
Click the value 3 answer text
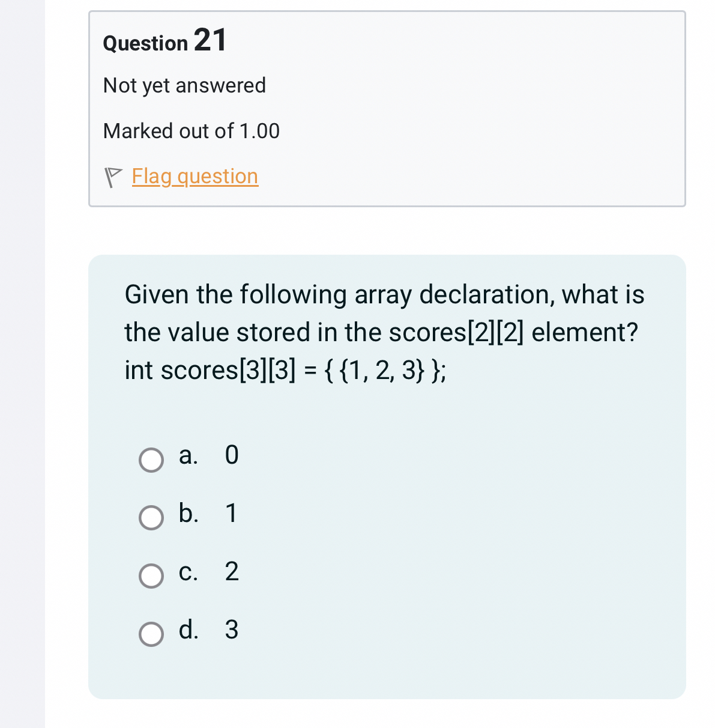232,631
